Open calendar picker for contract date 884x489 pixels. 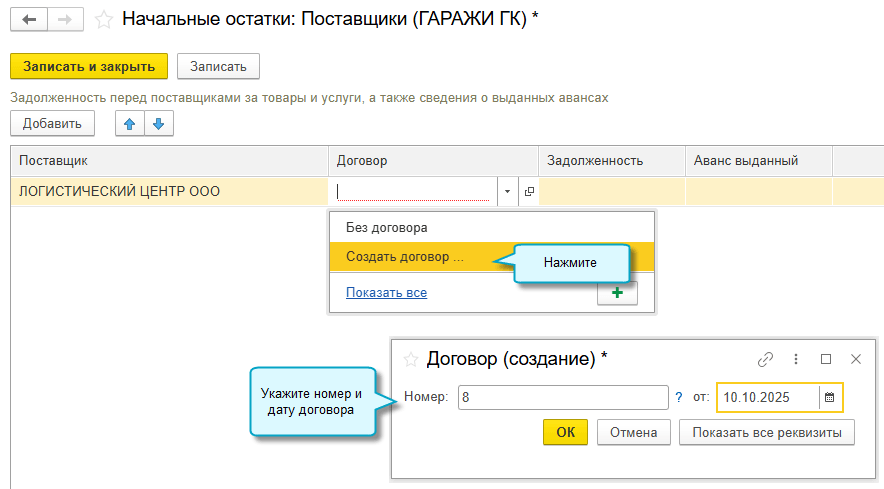(x=829, y=397)
